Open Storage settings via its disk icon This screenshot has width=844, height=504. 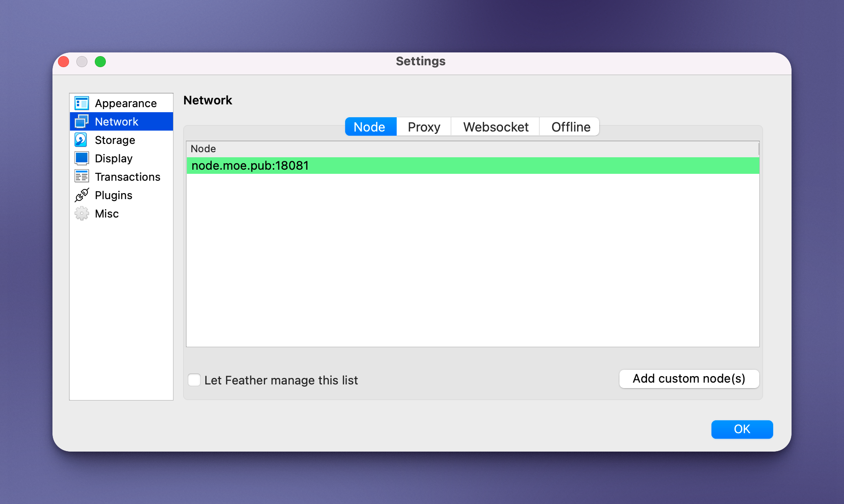[81, 140]
